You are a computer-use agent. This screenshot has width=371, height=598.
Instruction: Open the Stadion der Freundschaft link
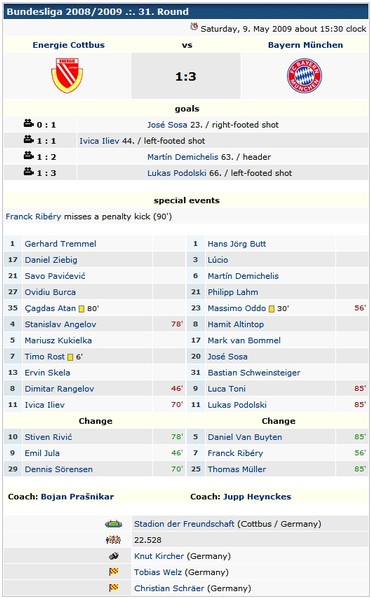(184, 524)
